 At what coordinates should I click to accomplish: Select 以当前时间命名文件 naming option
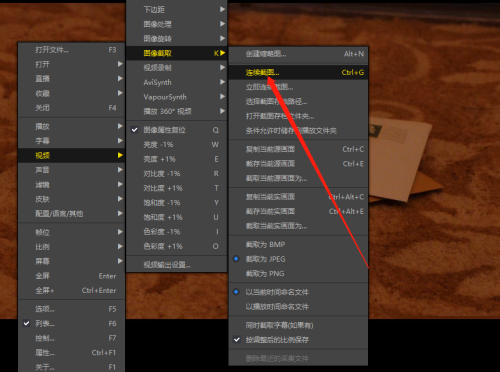[x=299, y=292]
